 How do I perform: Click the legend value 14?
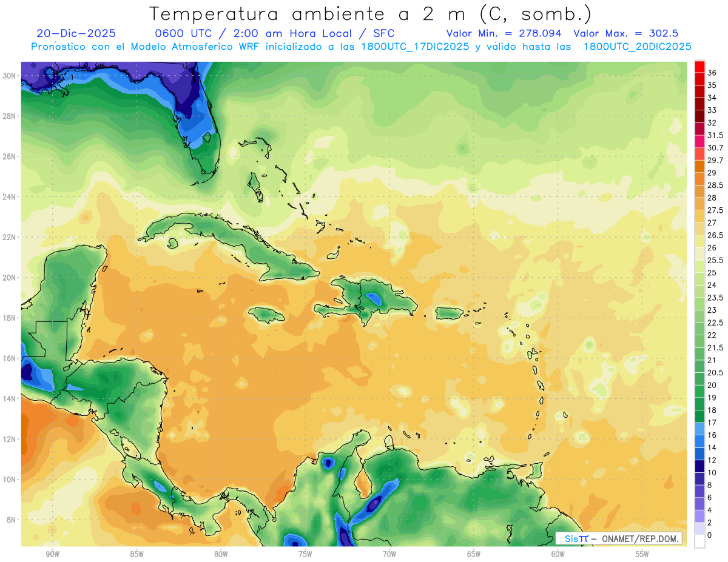click(x=712, y=447)
